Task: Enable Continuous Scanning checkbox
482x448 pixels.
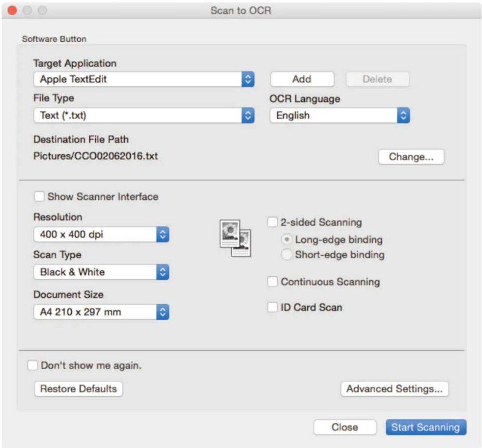Action: coord(273,282)
